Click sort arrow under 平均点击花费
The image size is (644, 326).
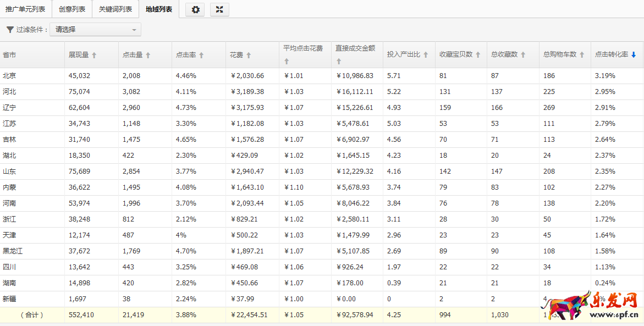pos(287,62)
